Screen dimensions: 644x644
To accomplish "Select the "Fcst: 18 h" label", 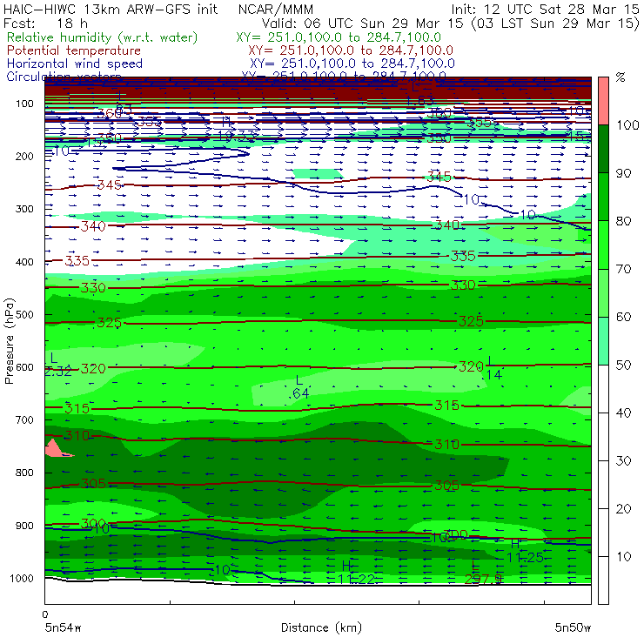I will point(45,23).
